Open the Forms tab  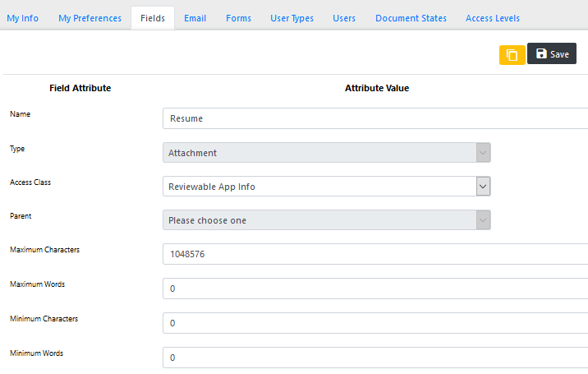[x=238, y=18]
